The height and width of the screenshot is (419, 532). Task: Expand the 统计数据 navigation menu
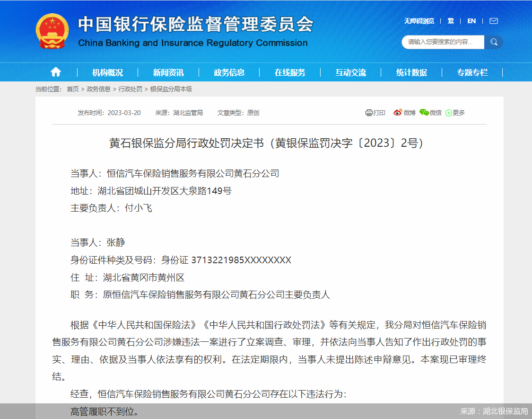[411, 72]
